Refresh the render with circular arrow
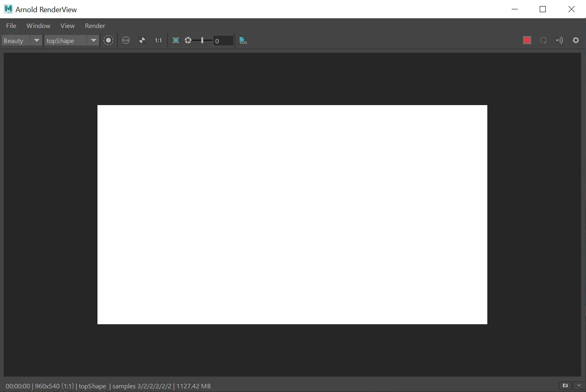The width and height of the screenshot is (586, 392). (543, 40)
